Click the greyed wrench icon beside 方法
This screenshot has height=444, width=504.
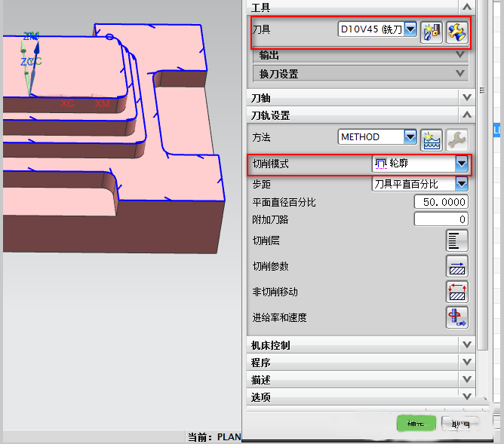point(456,138)
